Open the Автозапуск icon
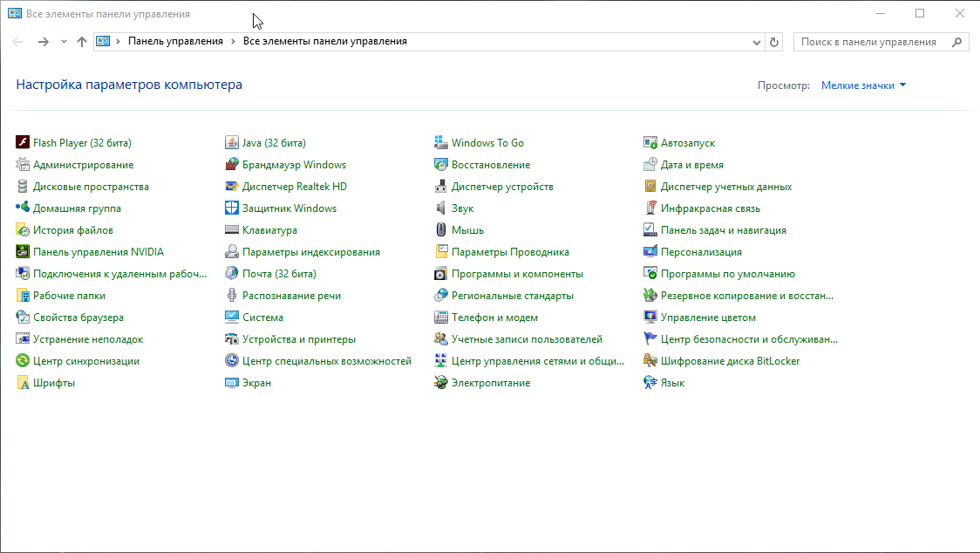 [650, 143]
